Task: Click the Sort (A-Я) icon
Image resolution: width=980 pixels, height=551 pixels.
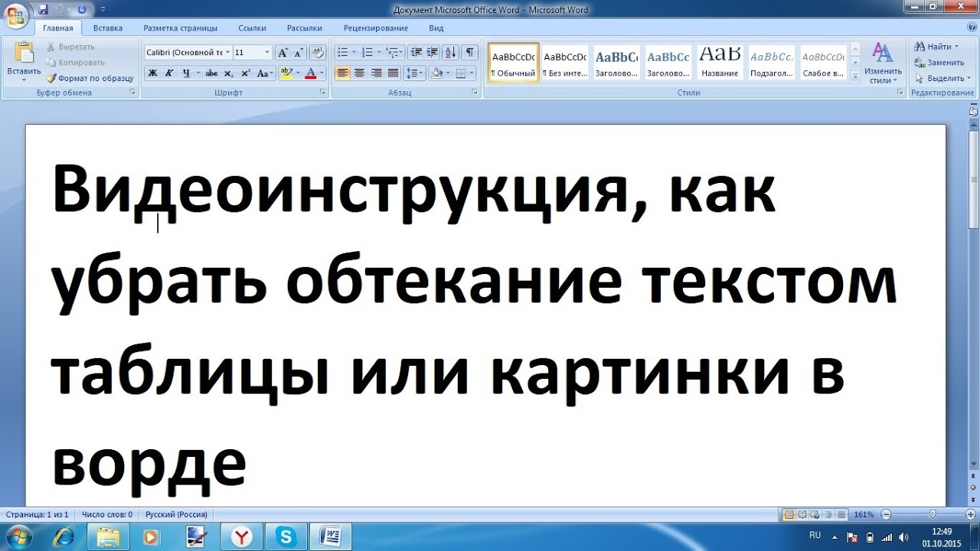Action: coord(451,52)
